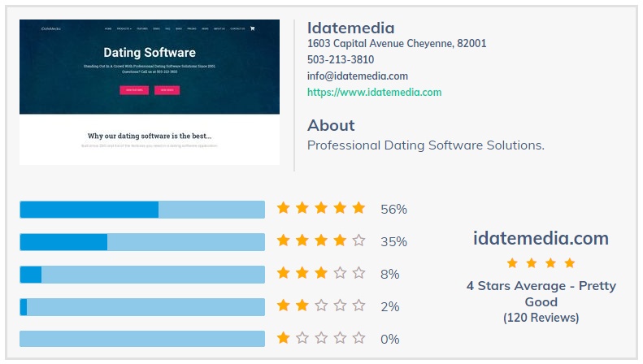This screenshot has height=364, width=643.
Task: Click the 4 Stars Average - Pretty Good text
Action: (x=541, y=293)
